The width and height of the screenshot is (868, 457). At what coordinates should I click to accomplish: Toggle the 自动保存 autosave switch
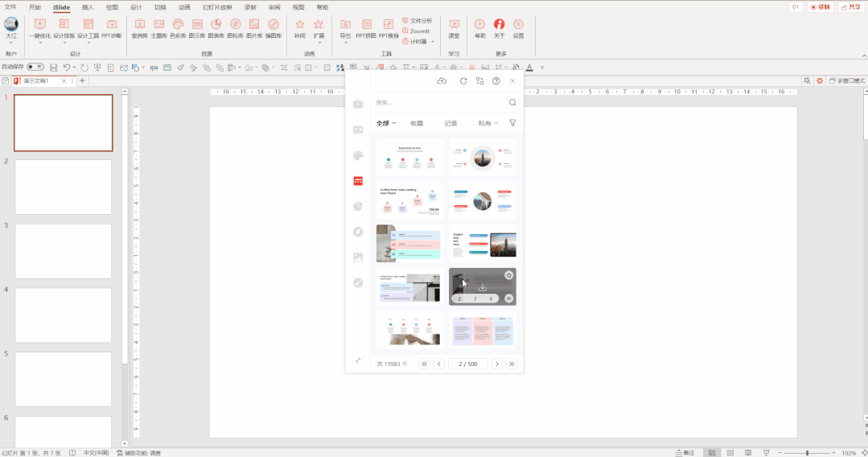click(35, 67)
